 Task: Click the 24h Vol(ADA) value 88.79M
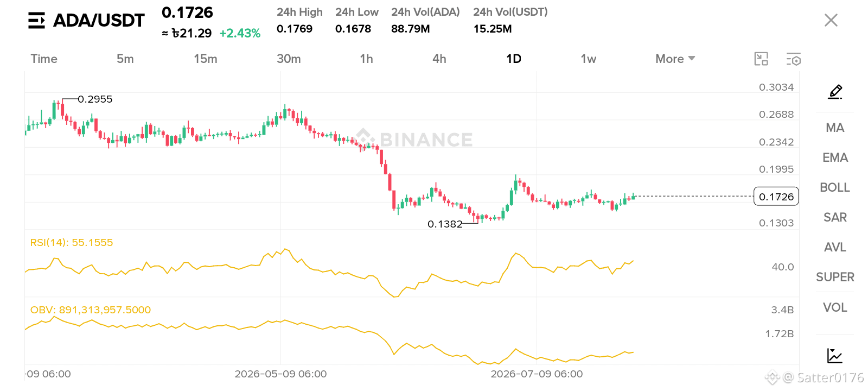tap(411, 29)
